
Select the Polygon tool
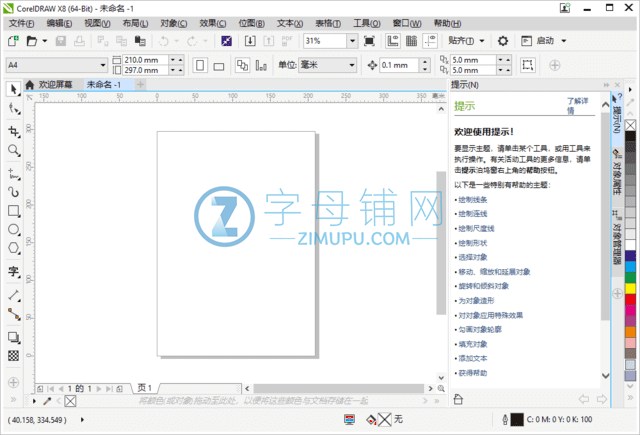[x=13, y=248]
